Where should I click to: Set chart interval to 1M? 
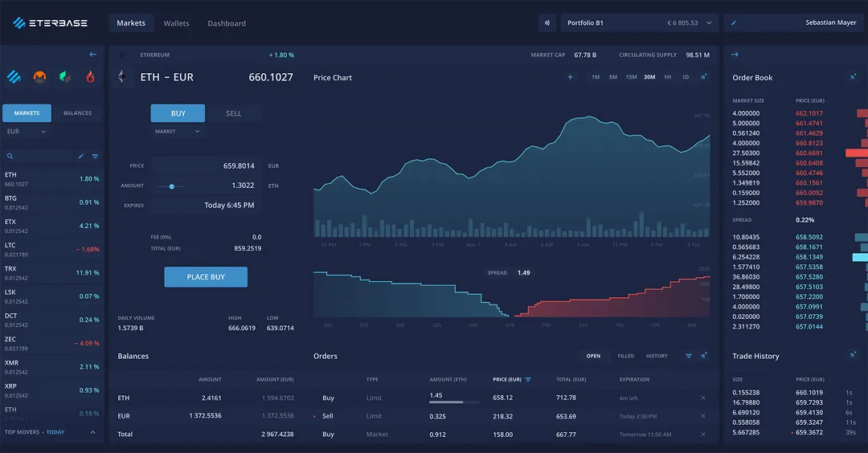596,77
